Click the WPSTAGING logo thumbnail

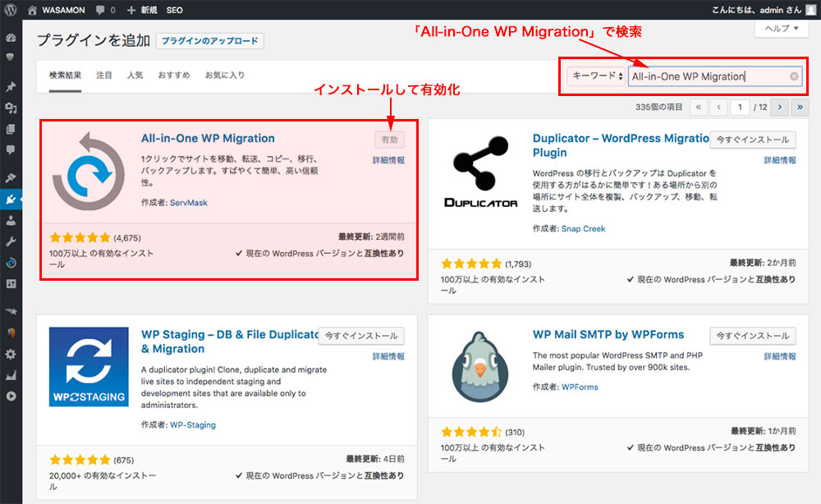point(89,367)
